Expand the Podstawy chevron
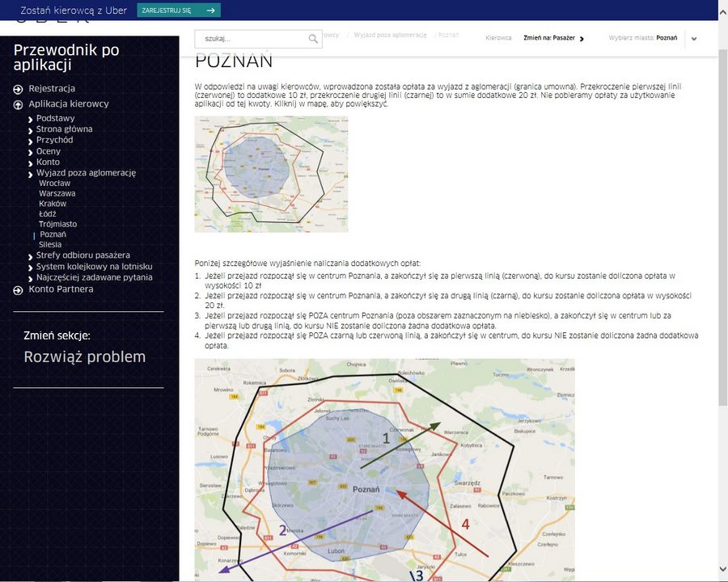Viewport: 728px width, 582px height. point(31,120)
